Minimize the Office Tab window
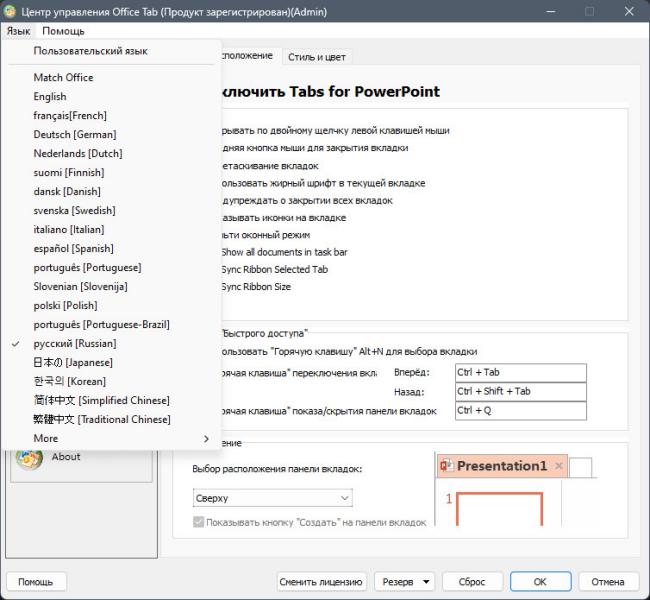650x600 pixels. point(551,11)
